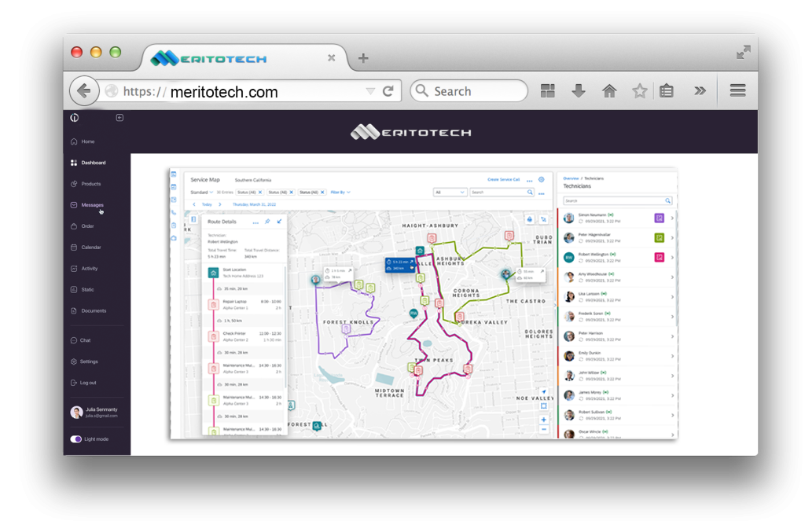Click Simon Neumann's purple route swatch
805x532 pixels.
[660, 218]
